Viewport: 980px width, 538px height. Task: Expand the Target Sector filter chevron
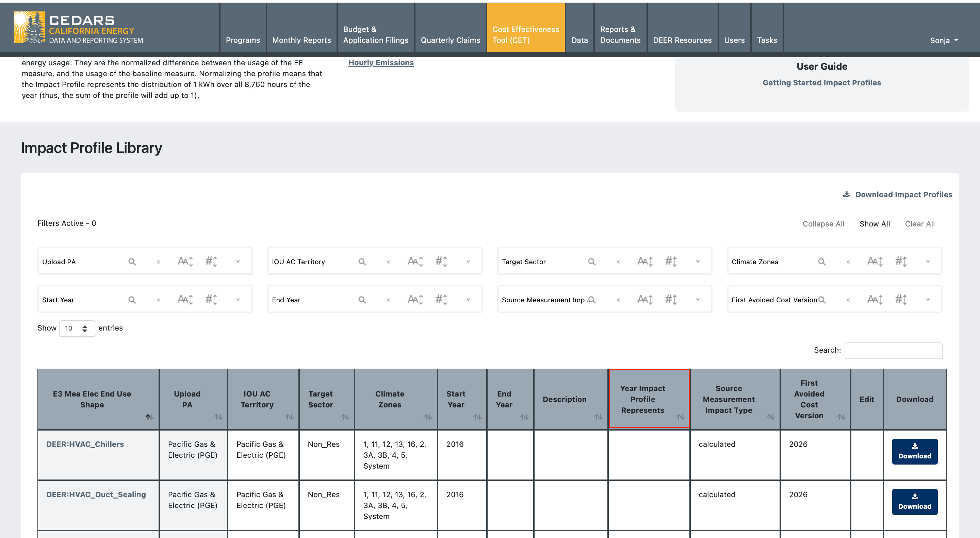(698, 262)
